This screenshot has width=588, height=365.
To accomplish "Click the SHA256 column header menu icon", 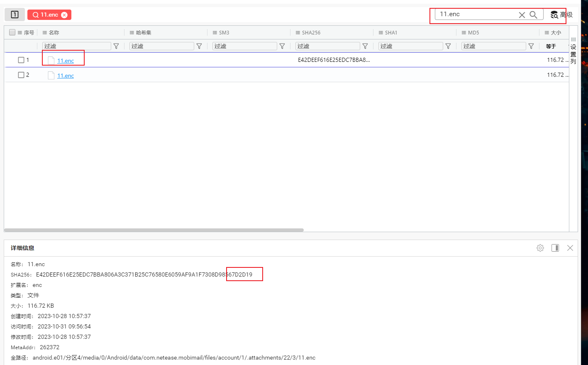I will (298, 32).
